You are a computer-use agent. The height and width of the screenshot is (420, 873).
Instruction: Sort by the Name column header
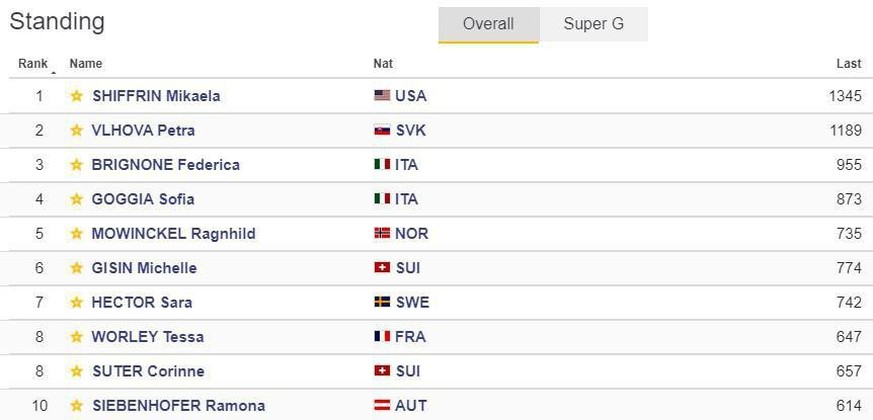(86, 64)
